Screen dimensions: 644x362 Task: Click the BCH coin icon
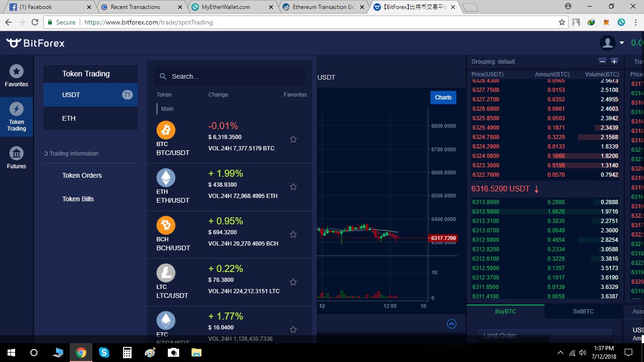tap(166, 225)
